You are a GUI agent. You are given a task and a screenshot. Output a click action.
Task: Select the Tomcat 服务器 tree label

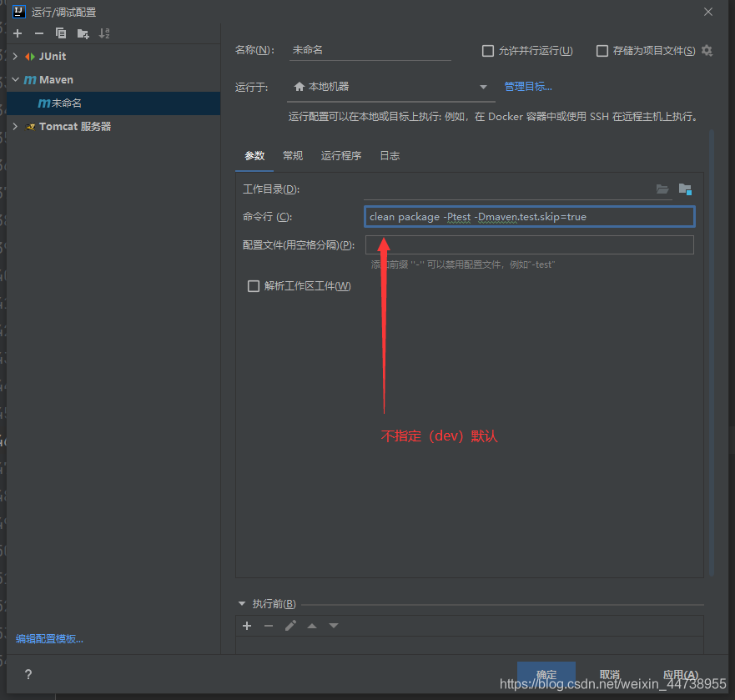[x=75, y=127]
